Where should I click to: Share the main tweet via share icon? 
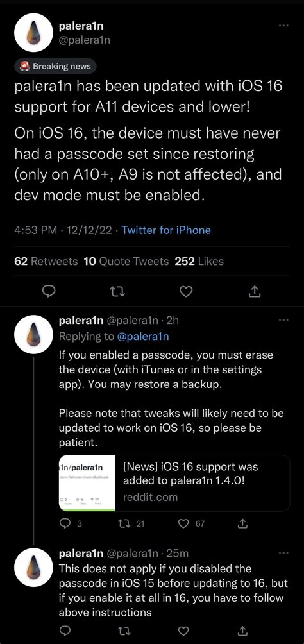[255, 291]
